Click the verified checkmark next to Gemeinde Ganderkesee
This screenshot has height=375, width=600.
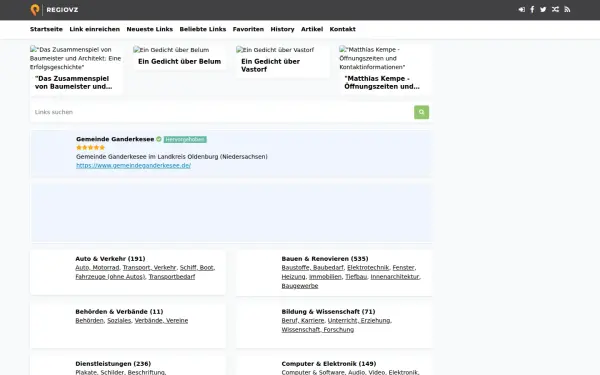tap(159, 139)
